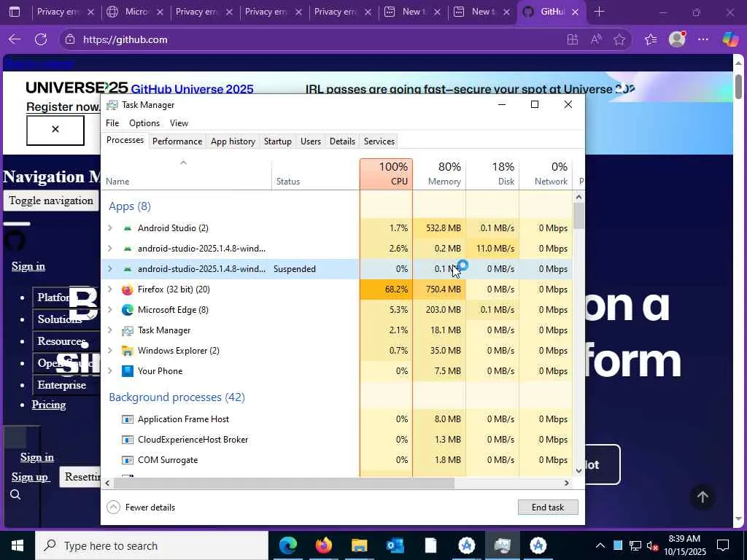Image resolution: width=747 pixels, height=560 pixels.
Task: Expand the Windows Explorer (2) process group
Action: click(x=110, y=351)
